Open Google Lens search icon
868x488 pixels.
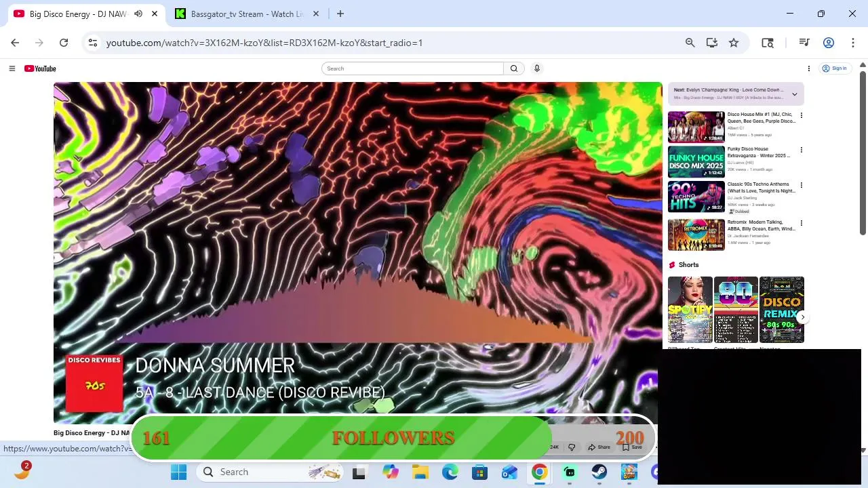click(x=768, y=43)
